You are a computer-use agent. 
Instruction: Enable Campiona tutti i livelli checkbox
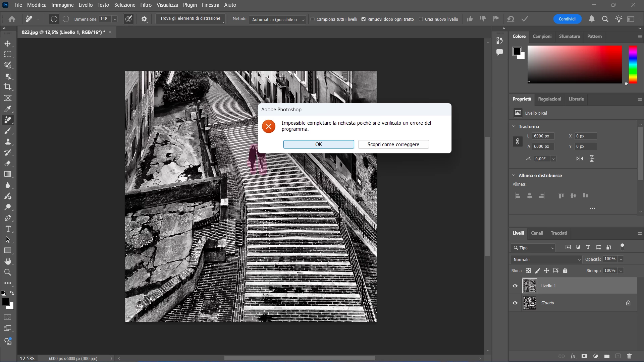[x=313, y=19]
